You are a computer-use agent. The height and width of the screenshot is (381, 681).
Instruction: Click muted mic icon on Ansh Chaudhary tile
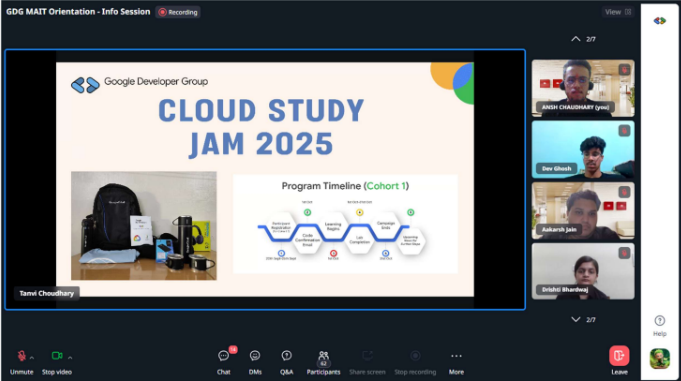coord(624,70)
